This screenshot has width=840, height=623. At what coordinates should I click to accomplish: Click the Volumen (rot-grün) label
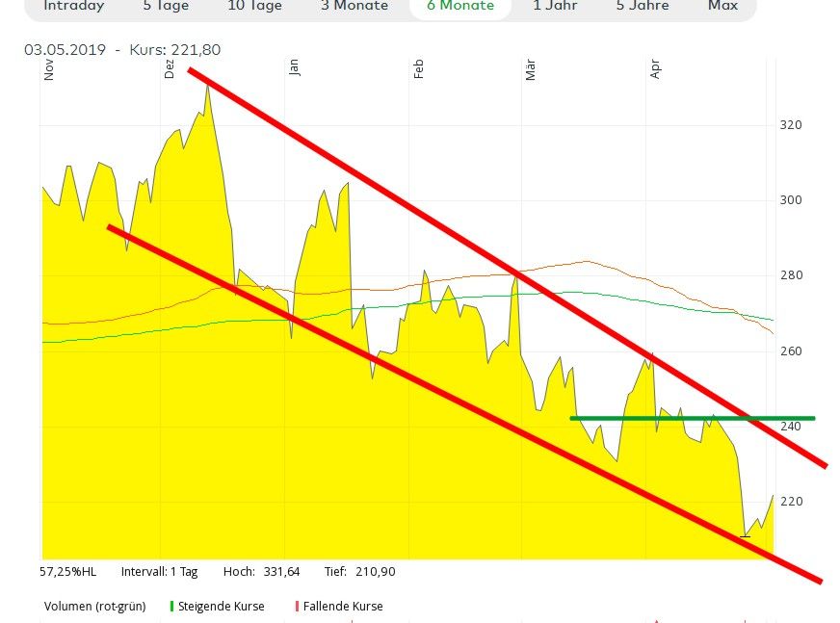(x=94, y=606)
